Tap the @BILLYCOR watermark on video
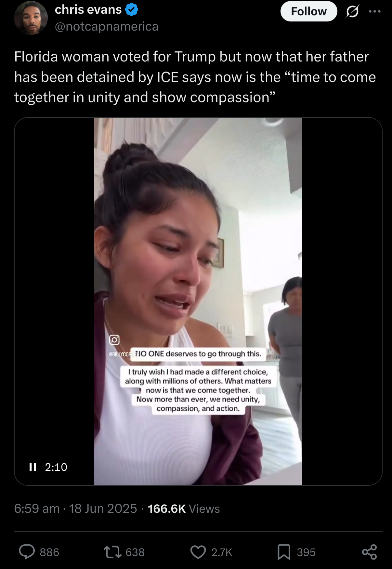This screenshot has width=392, height=569. pyautogui.click(x=120, y=354)
